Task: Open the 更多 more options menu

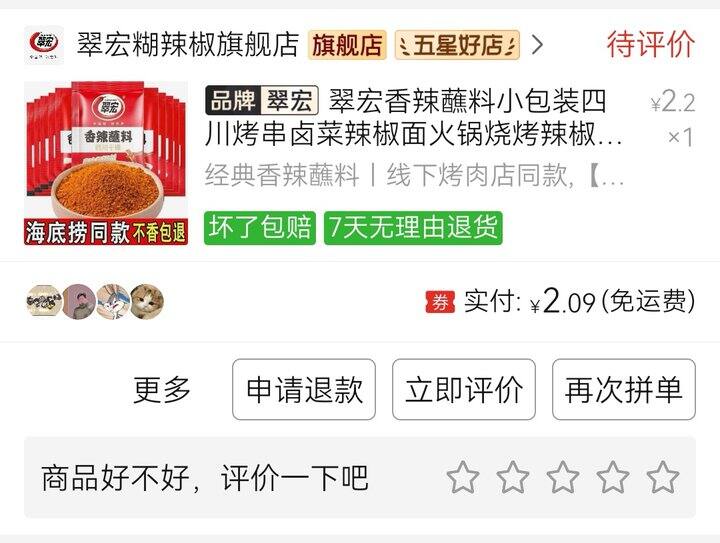Action: (x=162, y=390)
